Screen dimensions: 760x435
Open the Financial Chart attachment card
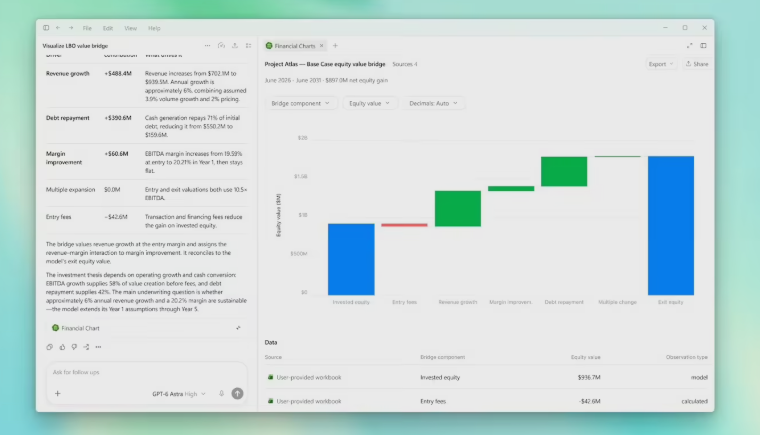[x=146, y=328]
